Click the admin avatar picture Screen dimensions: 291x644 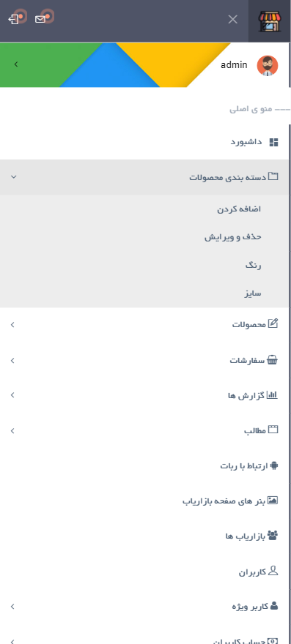268,65
